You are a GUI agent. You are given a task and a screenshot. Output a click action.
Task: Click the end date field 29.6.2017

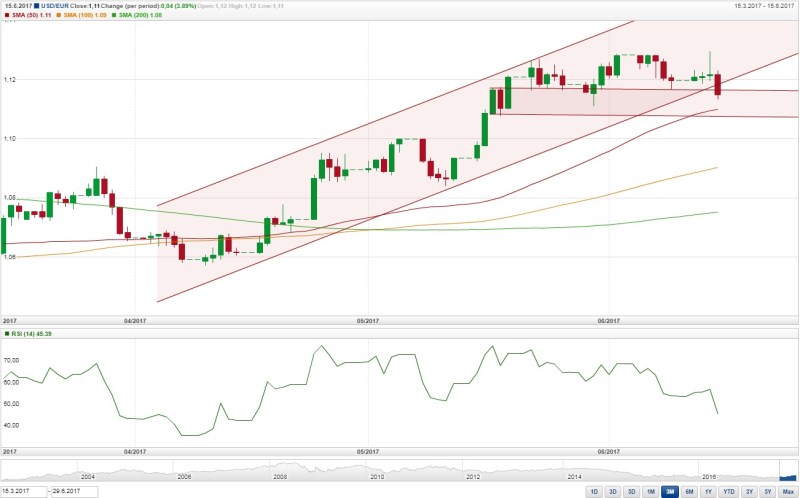pos(74,492)
